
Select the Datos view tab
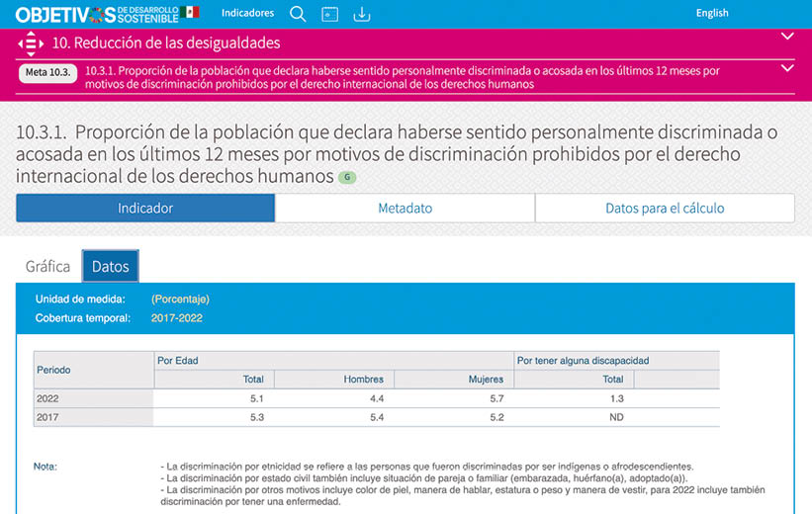(111, 267)
